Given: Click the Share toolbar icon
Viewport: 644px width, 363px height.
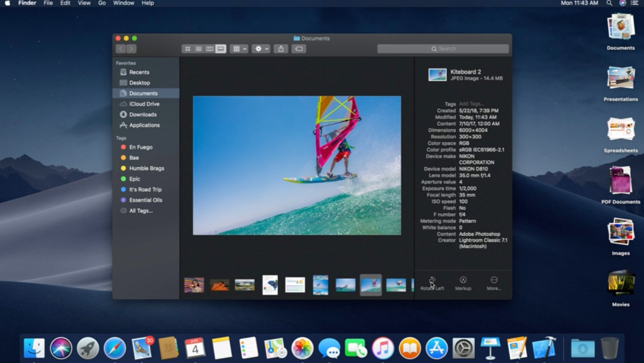Looking at the screenshot, I should pyautogui.click(x=281, y=48).
